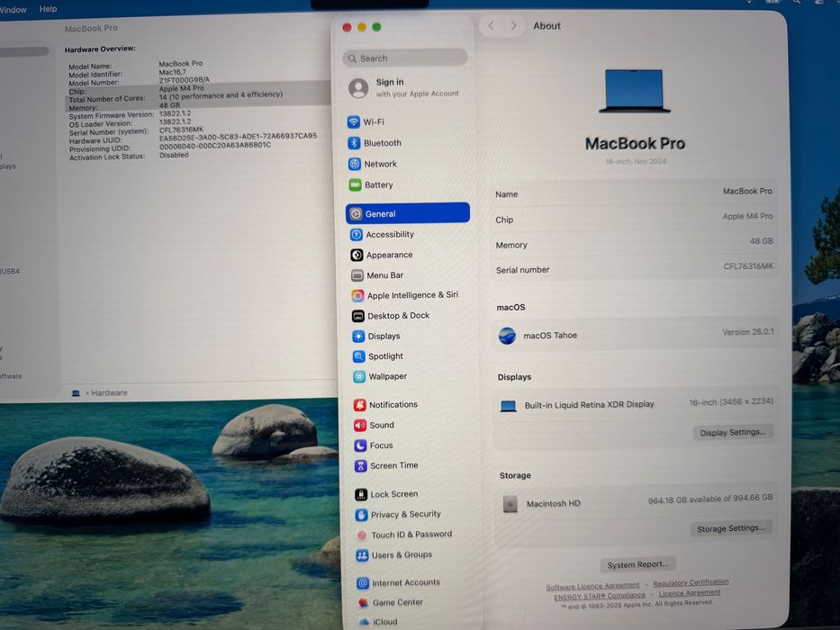Image resolution: width=840 pixels, height=630 pixels.
Task: Click the Name row value MacBook Pro
Action: (x=746, y=191)
